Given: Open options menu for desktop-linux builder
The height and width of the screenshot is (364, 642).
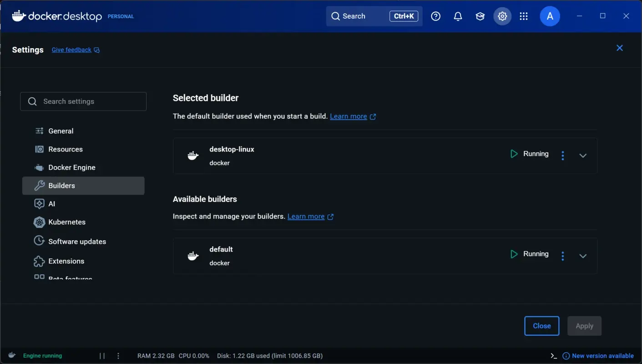Looking at the screenshot, I should click(563, 155).
